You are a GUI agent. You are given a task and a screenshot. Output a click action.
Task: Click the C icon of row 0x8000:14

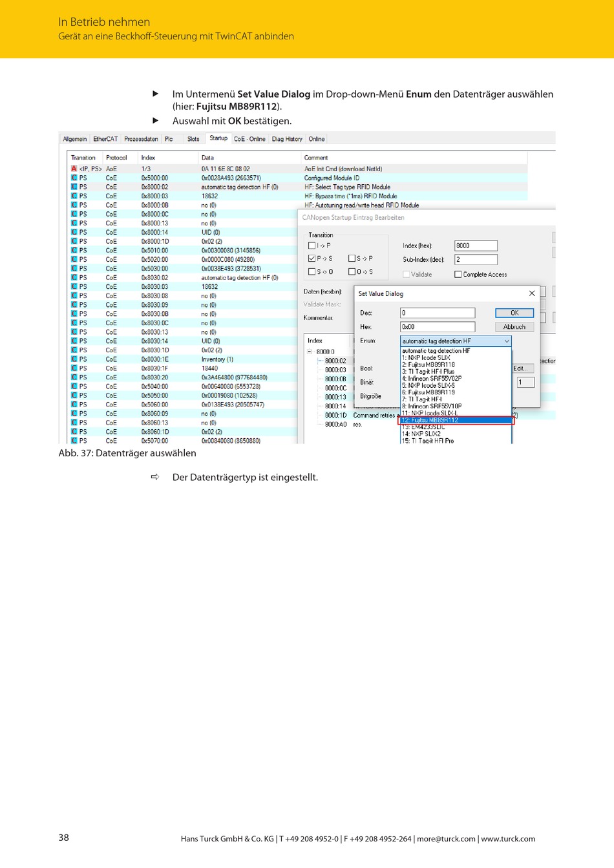74,232
